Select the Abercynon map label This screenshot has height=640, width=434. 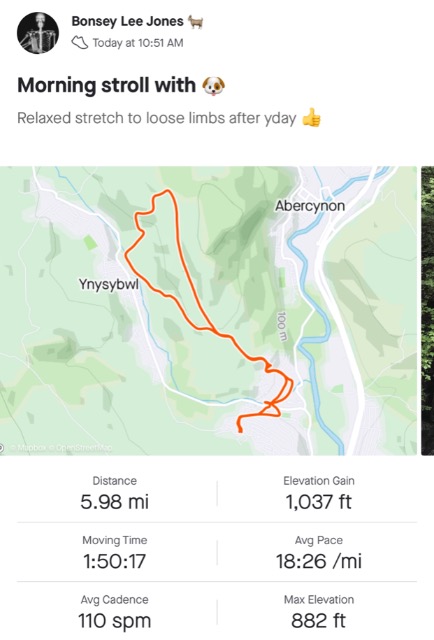click(310, 206)
